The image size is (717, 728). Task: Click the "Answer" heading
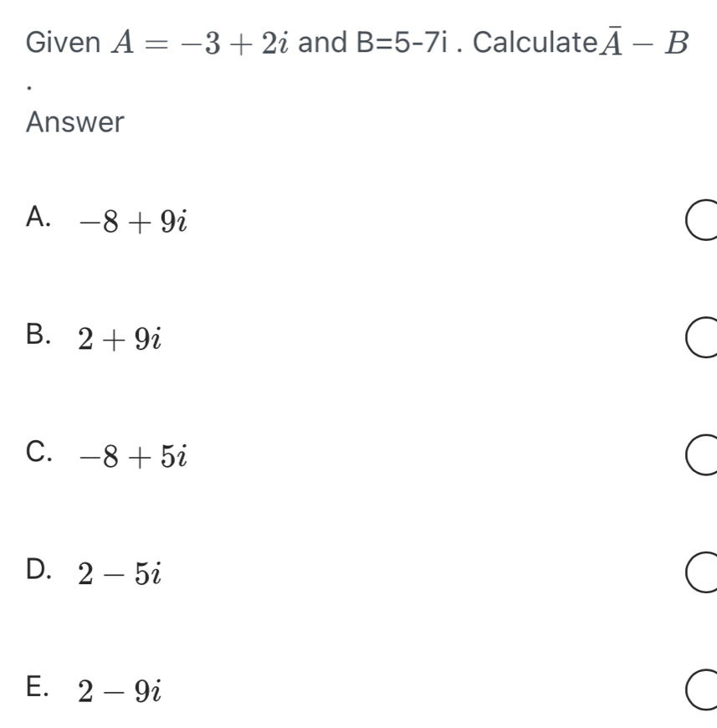point(75,123)
